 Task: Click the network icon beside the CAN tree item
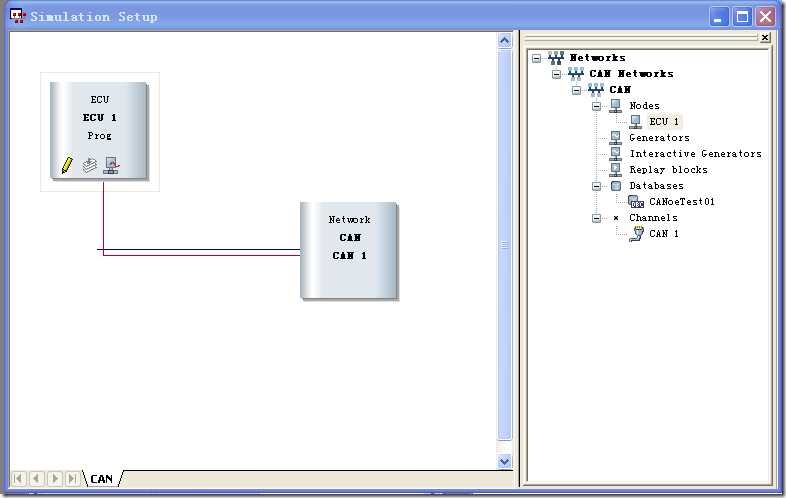point(596,90)
